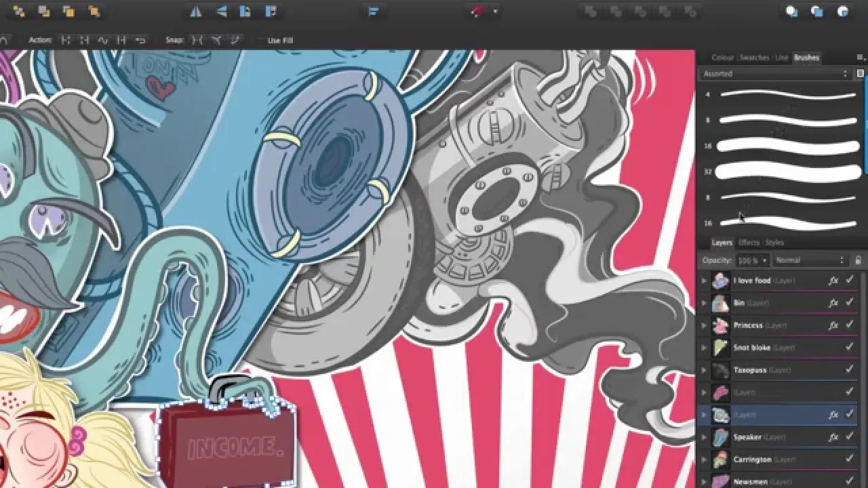Screen dimensions: 868x488
Task: Switch to the Line tab
Action: [782, 58]
